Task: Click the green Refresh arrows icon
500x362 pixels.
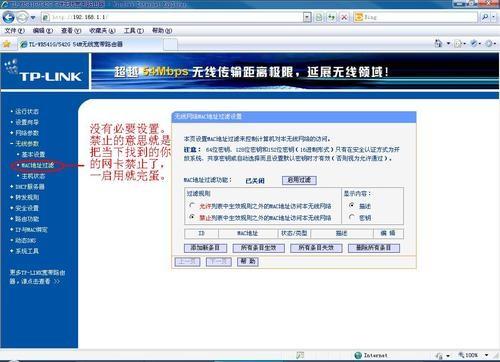Action: pos(331,17)
